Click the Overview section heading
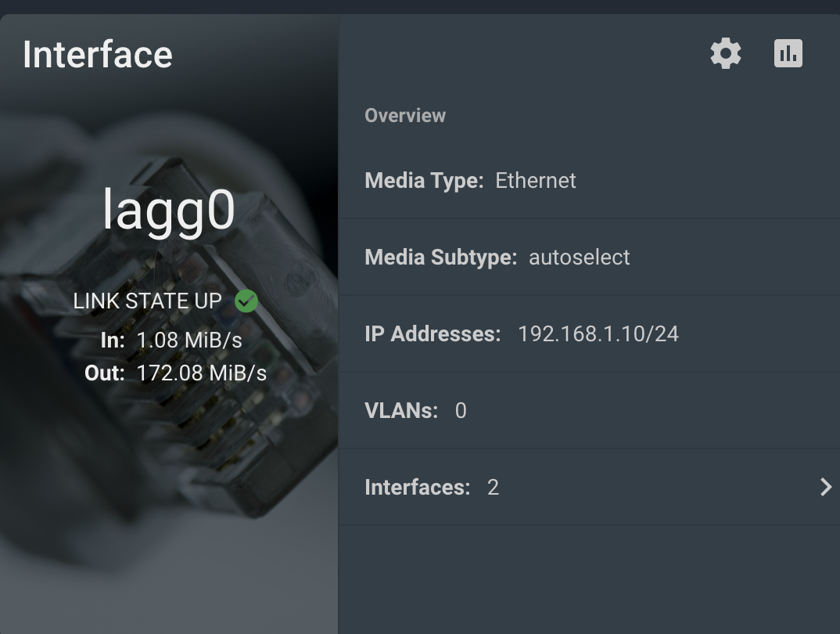Screen dimensions: 840x634 [405, 115]
